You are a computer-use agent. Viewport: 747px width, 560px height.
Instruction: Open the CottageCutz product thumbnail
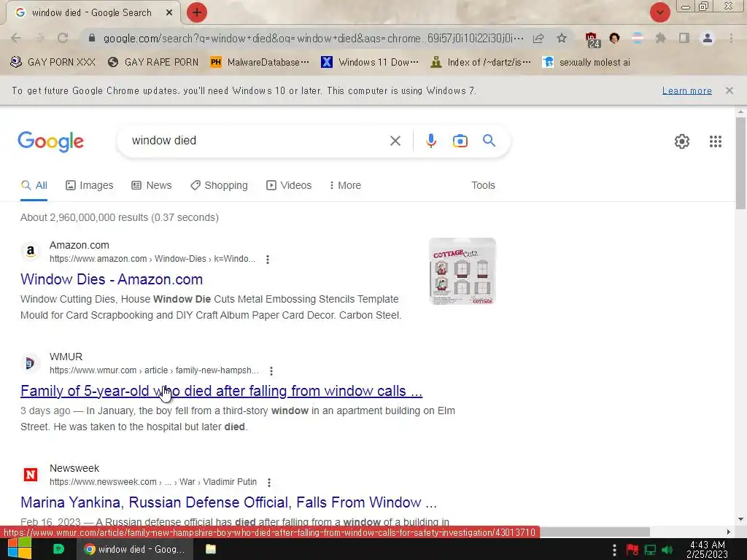(x=462, y=271)
